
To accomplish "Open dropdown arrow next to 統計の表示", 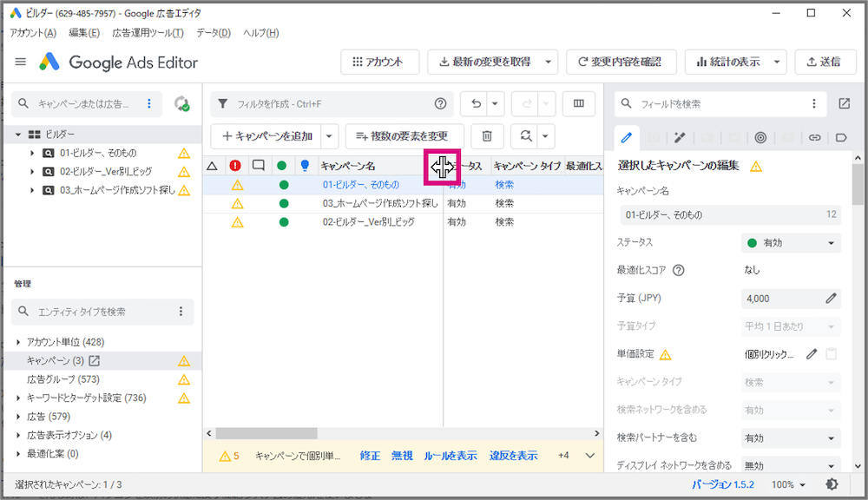I will [x=777, y=62].
